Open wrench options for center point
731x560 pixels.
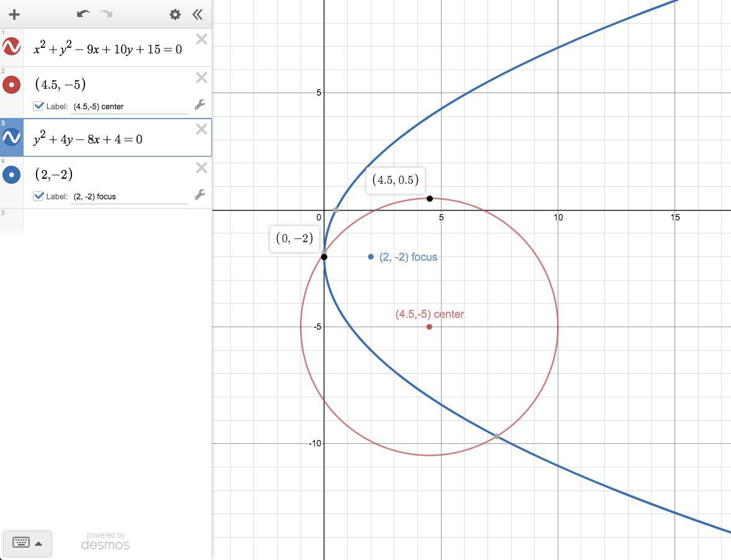point(200,104)
